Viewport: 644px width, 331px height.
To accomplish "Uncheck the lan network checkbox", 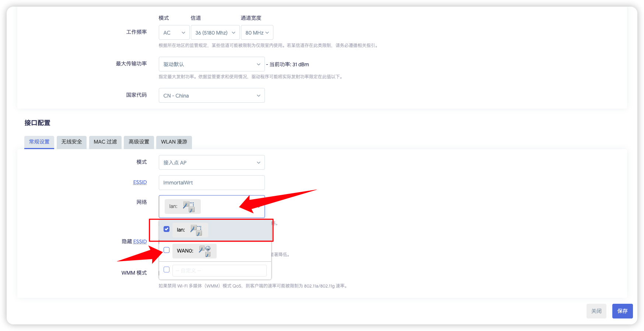I will (167, 229).
